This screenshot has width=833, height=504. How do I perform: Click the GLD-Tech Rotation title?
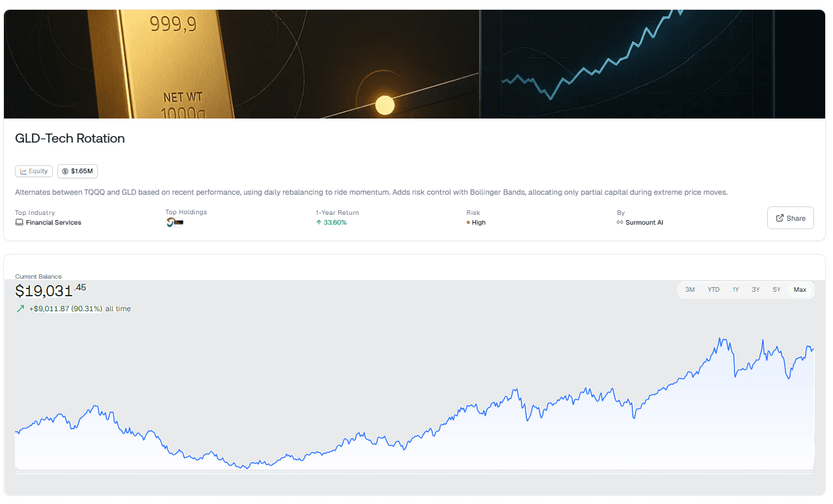click(x=70, y=138)
